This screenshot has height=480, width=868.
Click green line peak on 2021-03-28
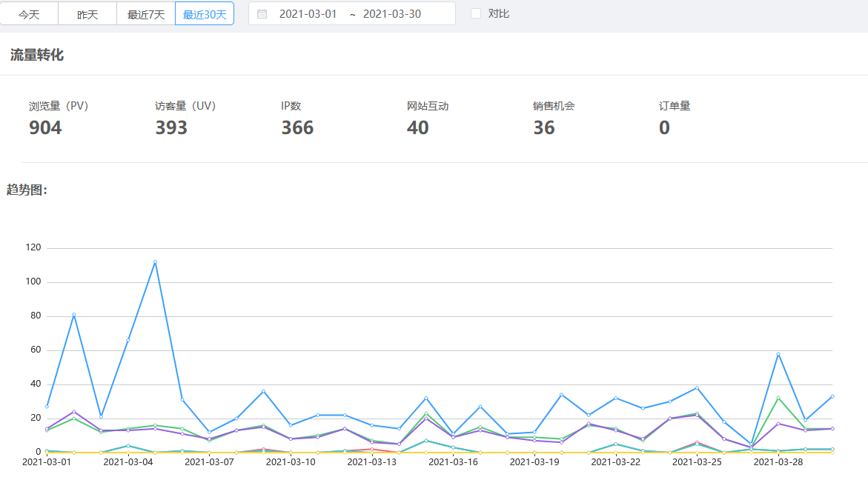pos(778,398)
